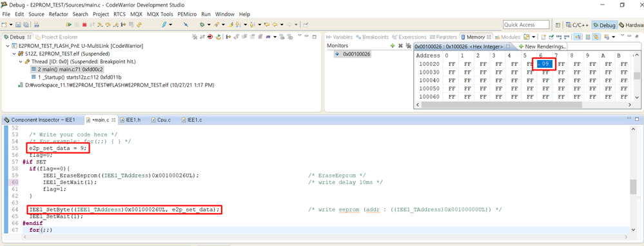The width and height of the screenshot is (644, 246).
Task: Switch to the Breakpoints tab
Action: [372, 37]
